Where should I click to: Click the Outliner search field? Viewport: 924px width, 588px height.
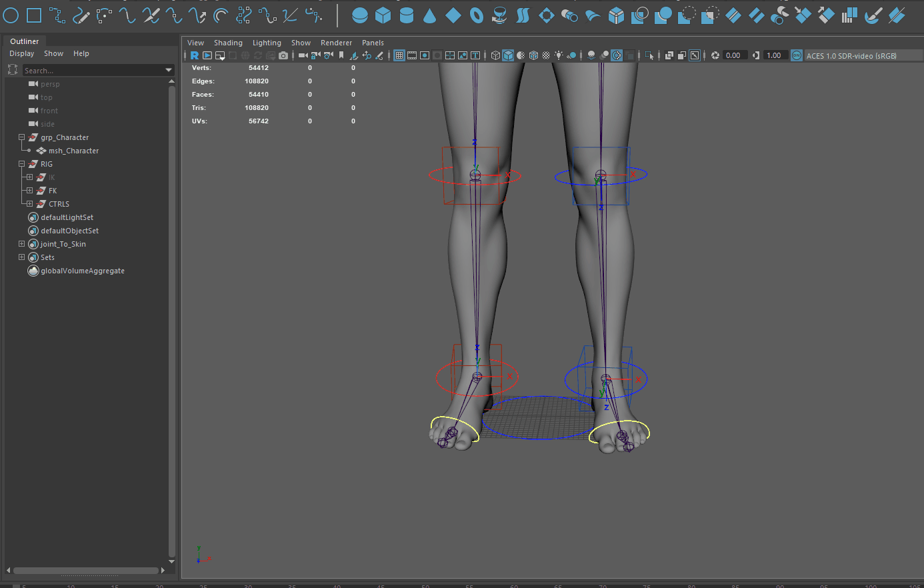pyautogui.click(x=93, y=70)
